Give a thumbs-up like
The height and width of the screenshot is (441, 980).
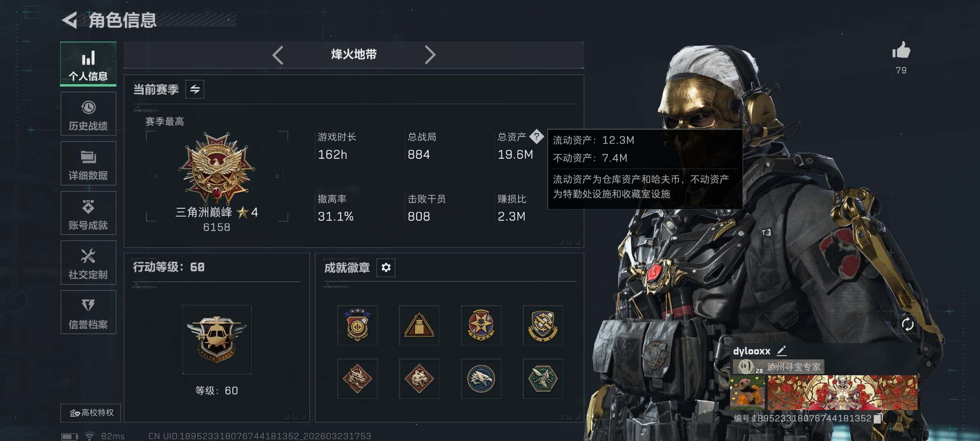tap(901, 51)
